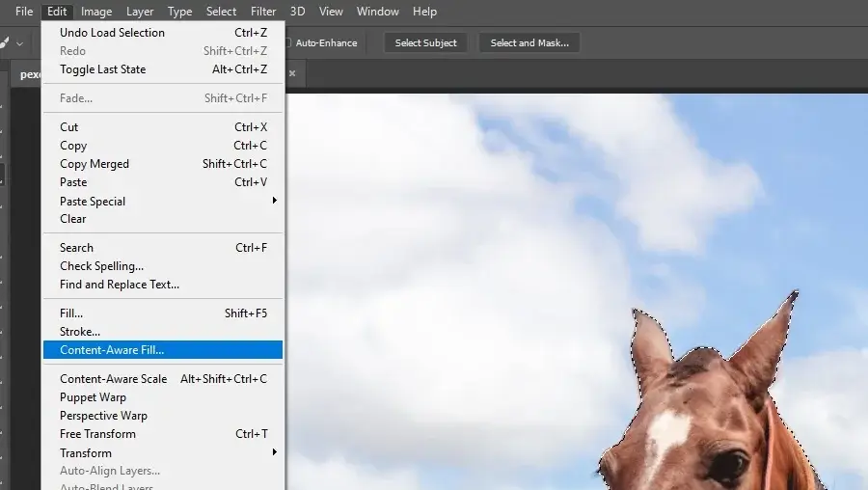
Task: Choose Toggle Last State
Action: click(x=163, y=69)
